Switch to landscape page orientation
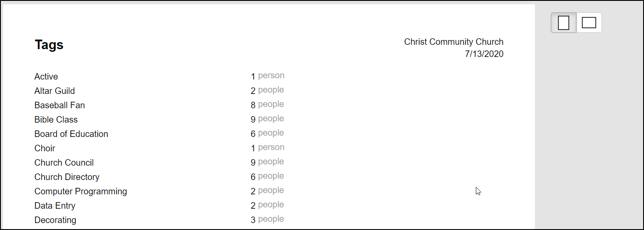This screenshot has height=230, width=644. coord(589,23)
